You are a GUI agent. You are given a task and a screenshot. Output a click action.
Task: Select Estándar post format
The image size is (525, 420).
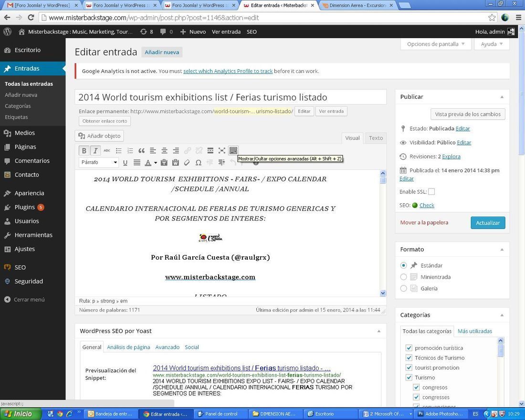tap(403, 265)
